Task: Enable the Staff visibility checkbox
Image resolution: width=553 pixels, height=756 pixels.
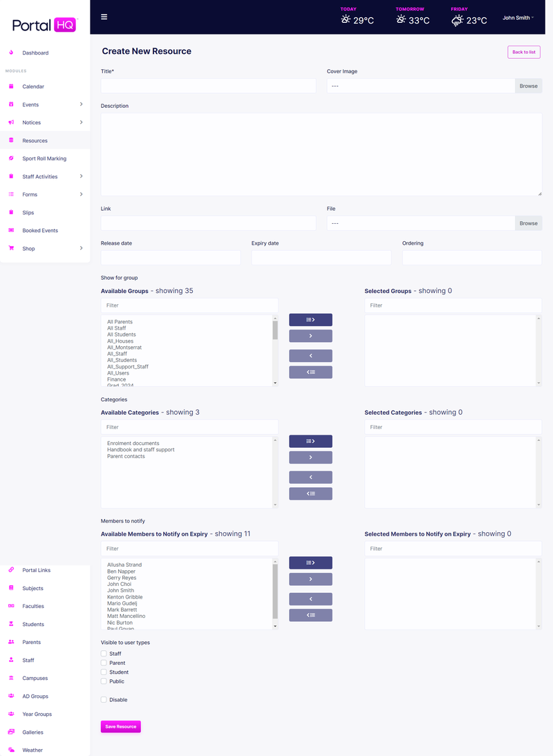Action: click(103, 653)
